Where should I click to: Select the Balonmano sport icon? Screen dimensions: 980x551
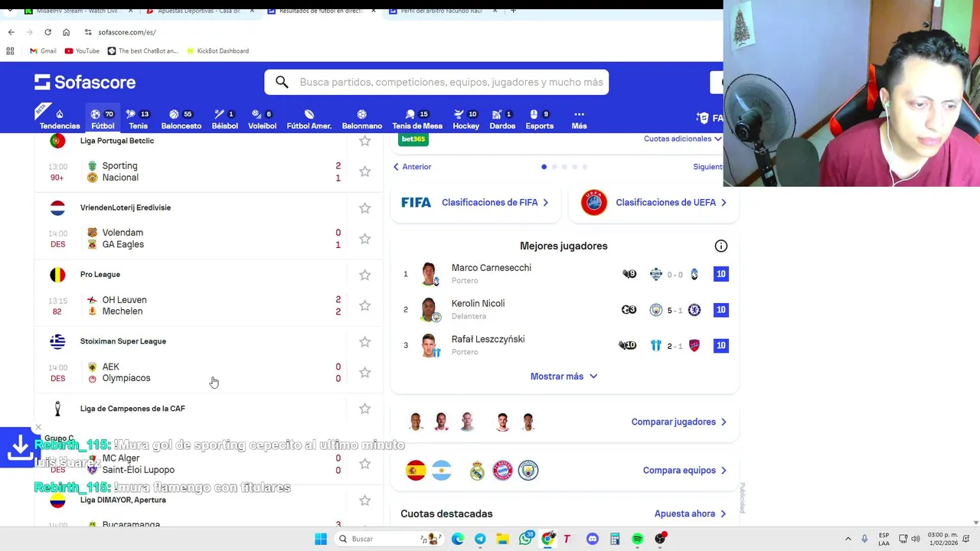pyautogui.click(x=361, y=119)
